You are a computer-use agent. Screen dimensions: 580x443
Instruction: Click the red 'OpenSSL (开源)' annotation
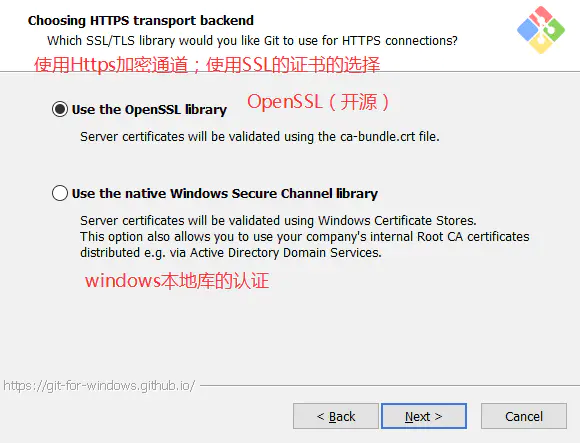click(318, 102)
